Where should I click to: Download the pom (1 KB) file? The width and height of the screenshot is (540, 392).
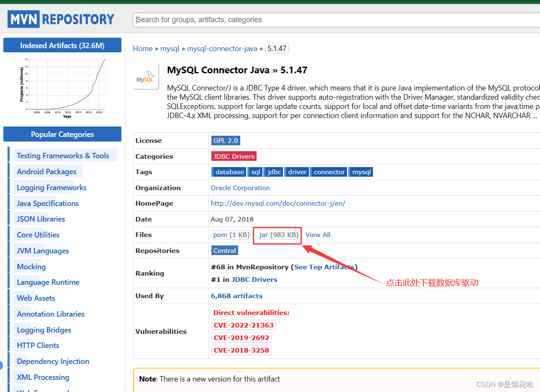click(x=231, y=235)
